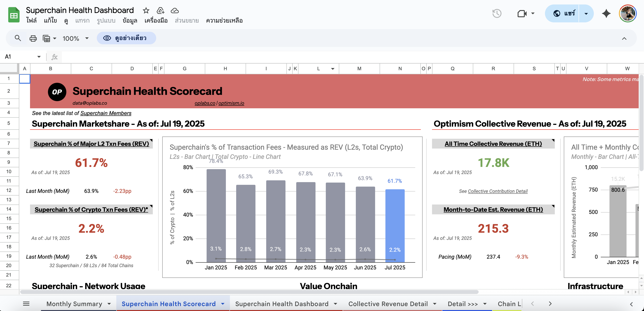Click the 215.3 month-to-date revenue value

point(493,229)
